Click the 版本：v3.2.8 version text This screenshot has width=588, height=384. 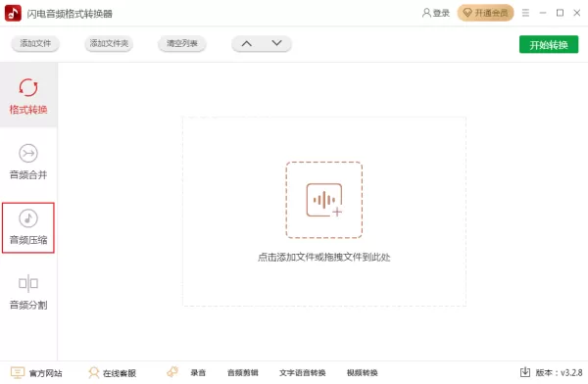coord(559,373)
